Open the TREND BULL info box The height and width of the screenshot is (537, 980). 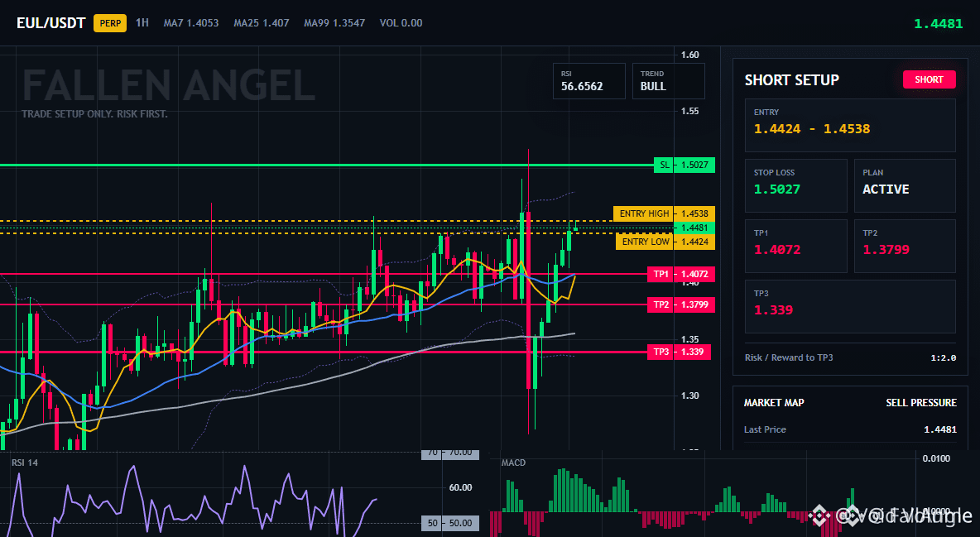[668, 80]
